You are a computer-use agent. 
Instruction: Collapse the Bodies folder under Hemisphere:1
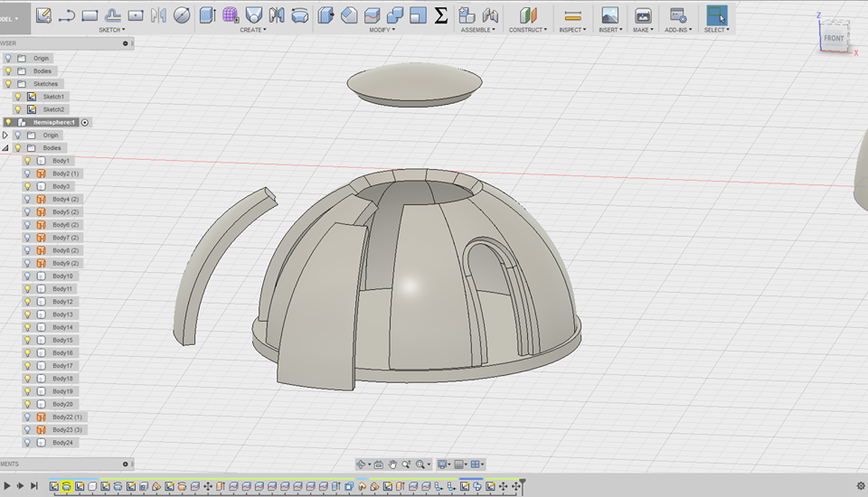pos(5,148)
